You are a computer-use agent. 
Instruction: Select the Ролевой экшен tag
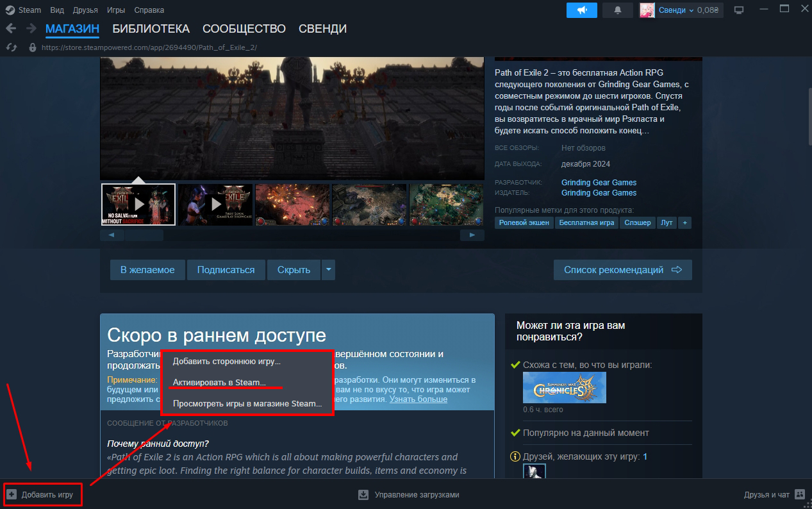pos(523,222)
